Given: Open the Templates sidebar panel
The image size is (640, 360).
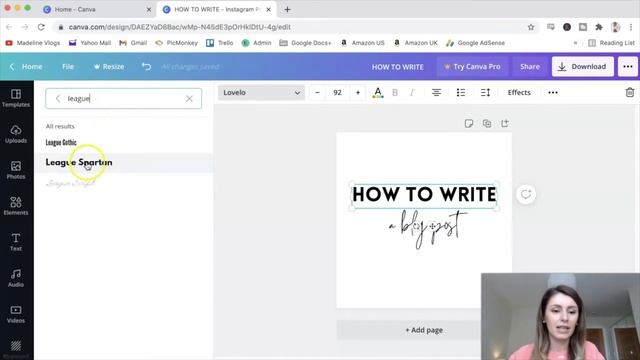Looking at the screenshot, I should click(x=16, y=98).
